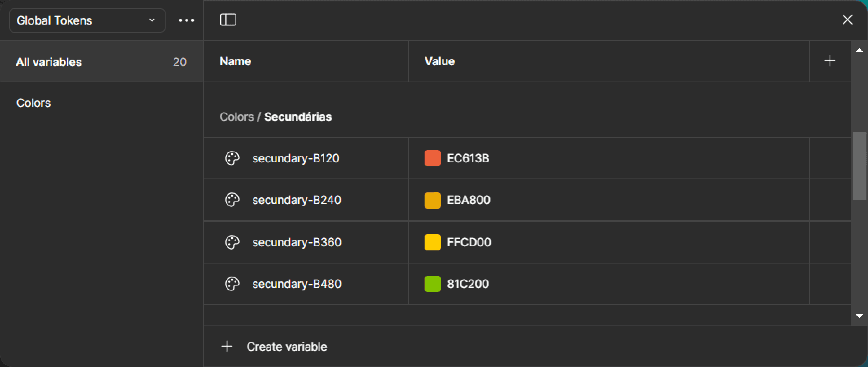The width and height of the screenshot is (868, 367).
Task: Close the variables panel with X
Action: [847, 20]
